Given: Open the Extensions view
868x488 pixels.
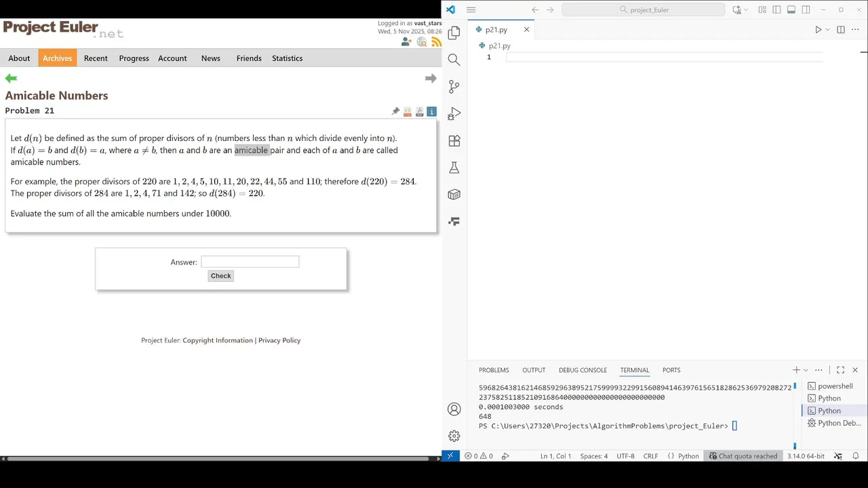Looking at the screenshot, I should pos(454,141).
